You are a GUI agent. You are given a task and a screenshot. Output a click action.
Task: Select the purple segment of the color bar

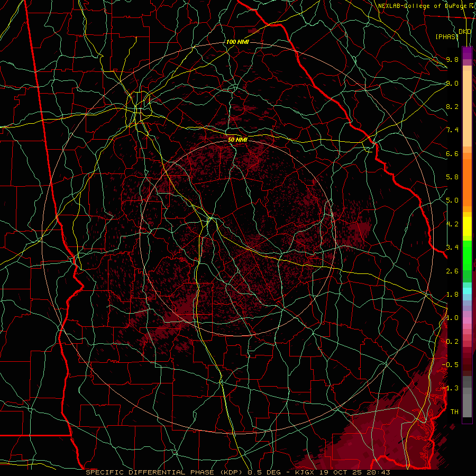point(467,53)
